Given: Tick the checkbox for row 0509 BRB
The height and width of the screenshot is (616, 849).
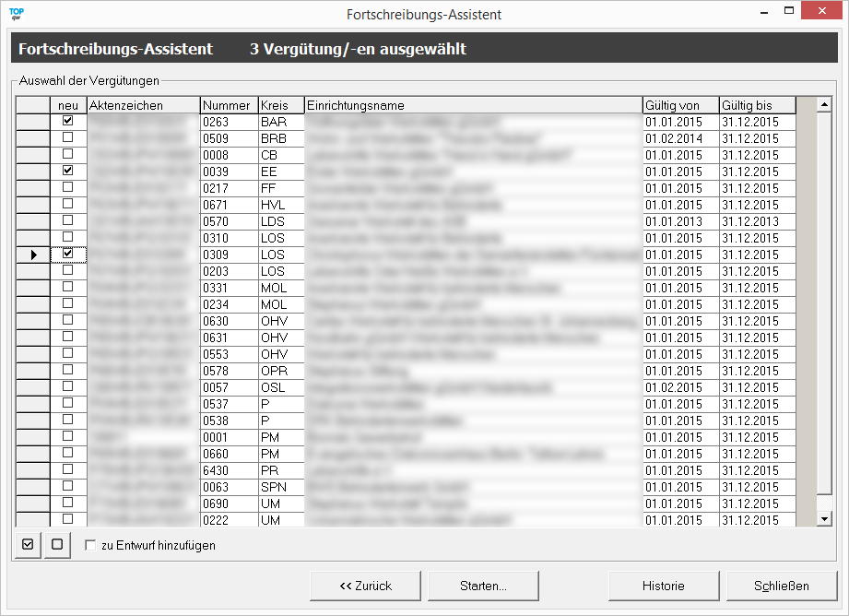Looking at the screenshot, I should pos(67,138).
